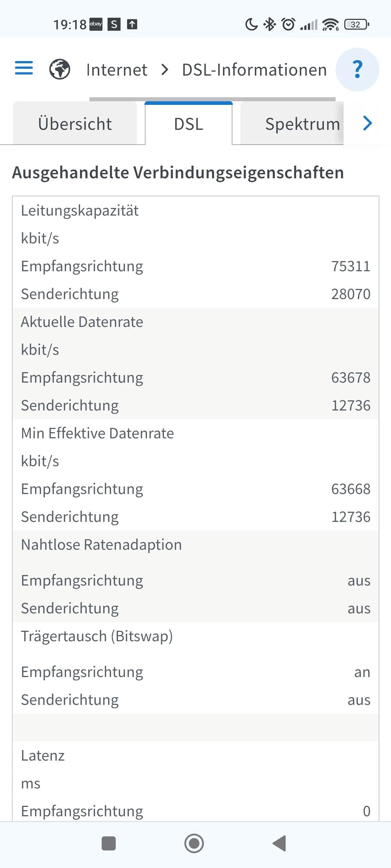Go to Internet breadcrumb link
The image size is (391, 868).
[117, 69]
